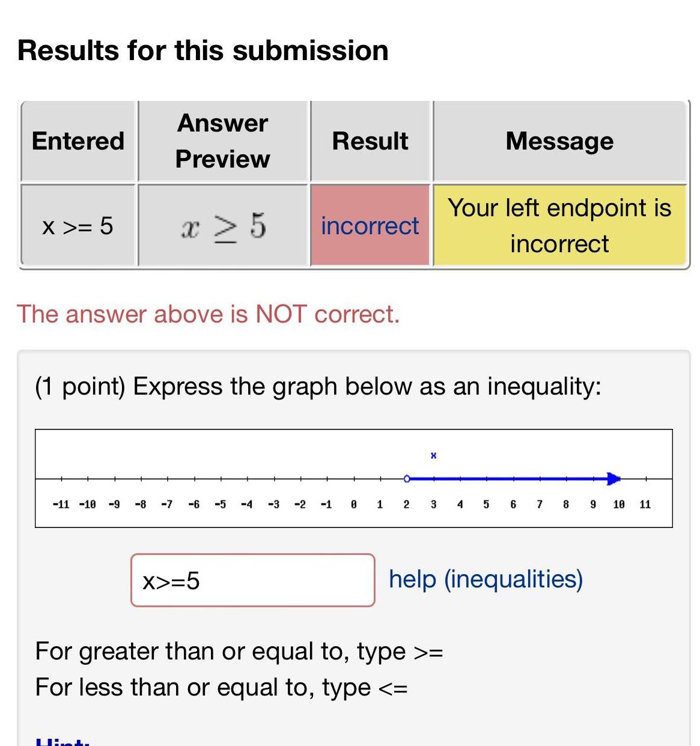Click the small blue x marker above 3
The height and width of the screenshot is (746, 700).
pos(434,456)
